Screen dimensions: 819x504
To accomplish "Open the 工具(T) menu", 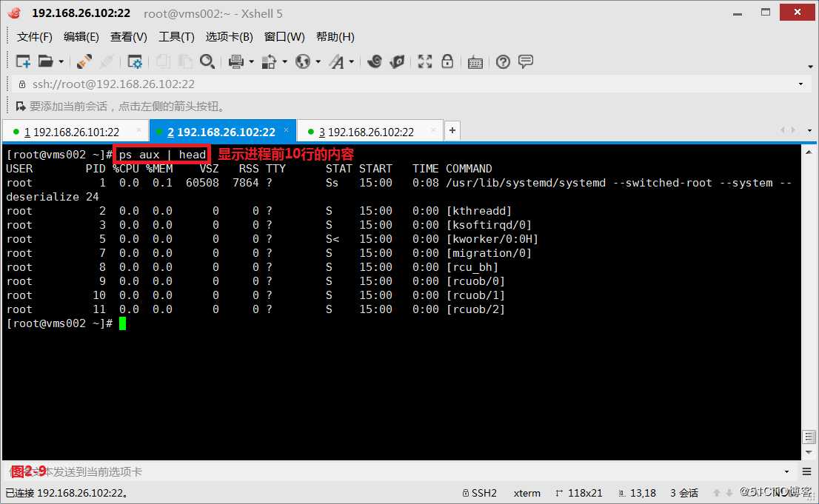I will coord(176,36).
